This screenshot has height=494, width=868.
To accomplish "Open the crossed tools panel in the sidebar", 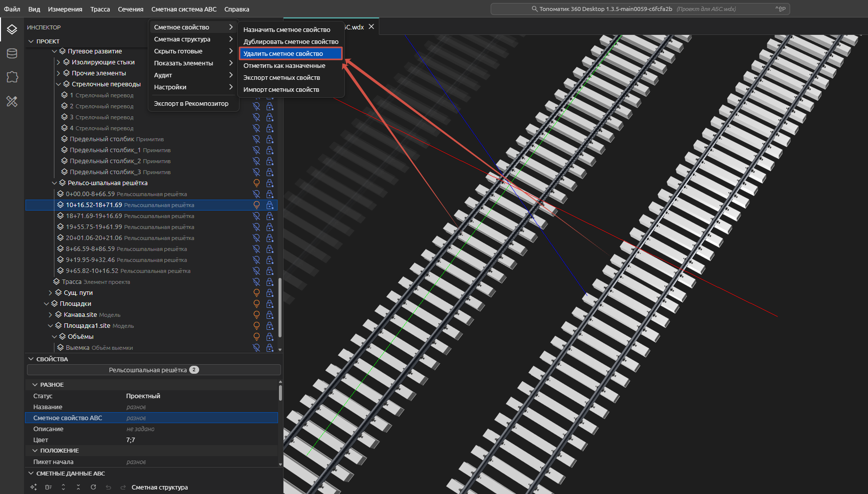I will pos(12,101).
